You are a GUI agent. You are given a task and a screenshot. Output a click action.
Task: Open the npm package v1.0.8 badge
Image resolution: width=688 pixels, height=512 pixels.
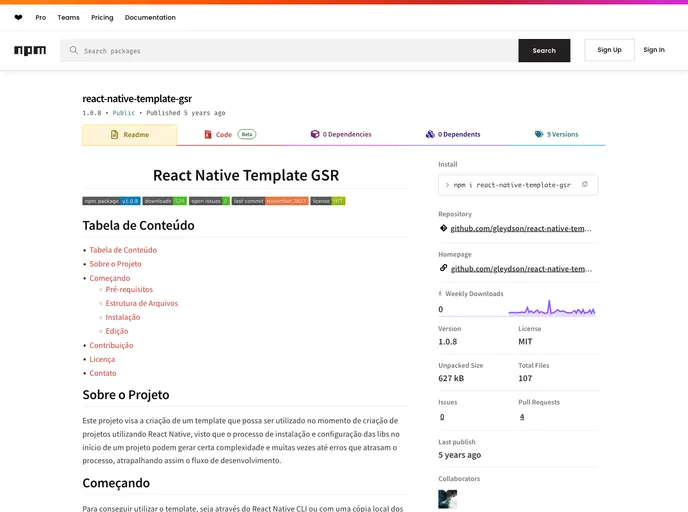111,201
